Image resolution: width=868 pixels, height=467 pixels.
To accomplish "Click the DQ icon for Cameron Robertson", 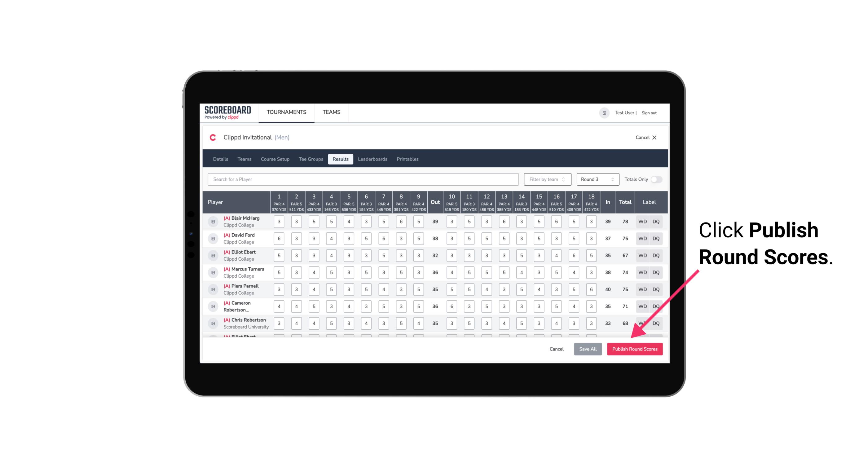I will pos(656,305).
